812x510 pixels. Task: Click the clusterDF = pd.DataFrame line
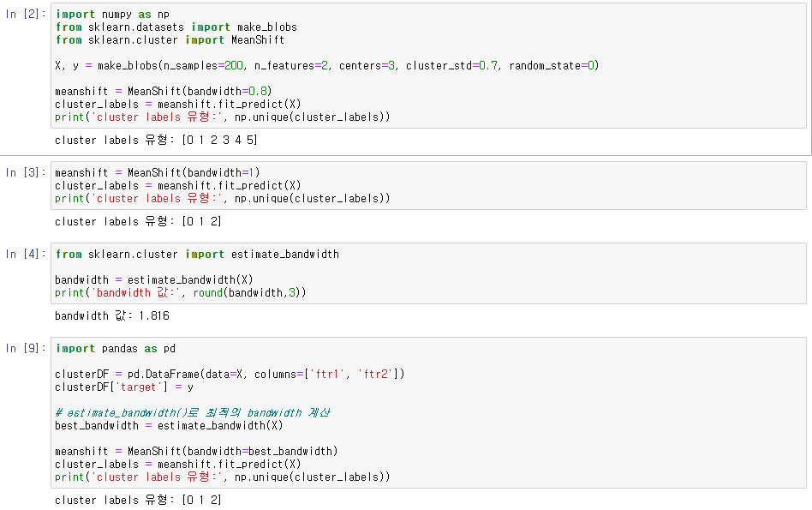230,375
